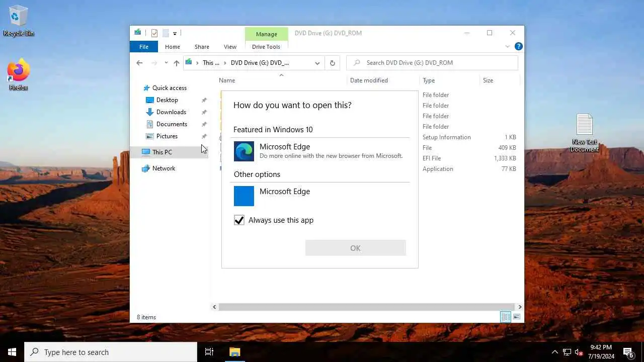This screenshot has width=644, height=362.
Task: Click the Manage contextual tab
Action: pyautogui.click(x=266, y=34)
